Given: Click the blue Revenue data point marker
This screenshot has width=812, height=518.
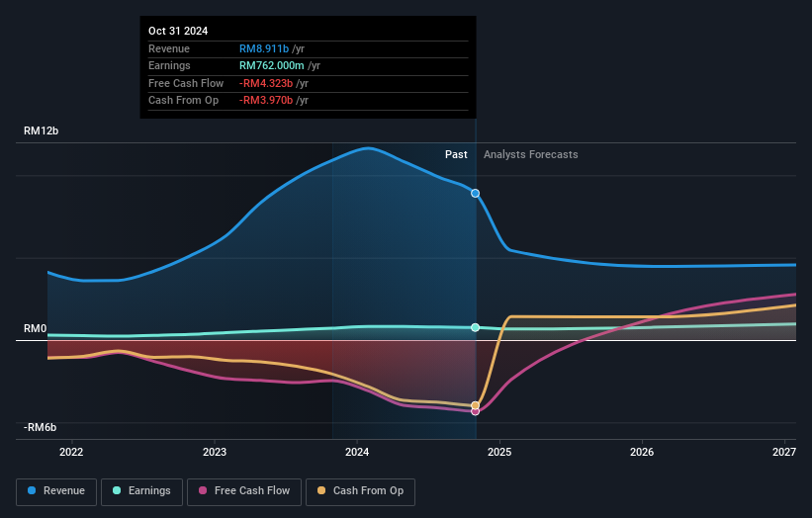Looking at the screenshot, I should coord(475,194).
